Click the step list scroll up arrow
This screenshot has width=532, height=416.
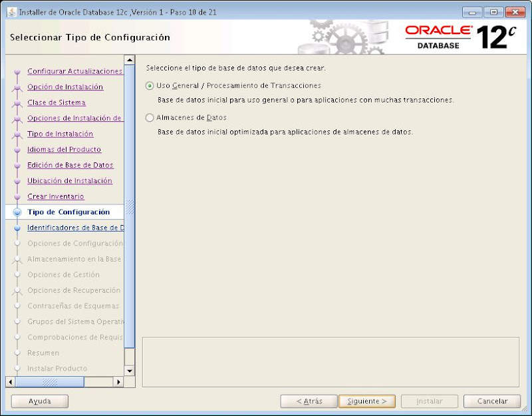click(x=130, y=60)
